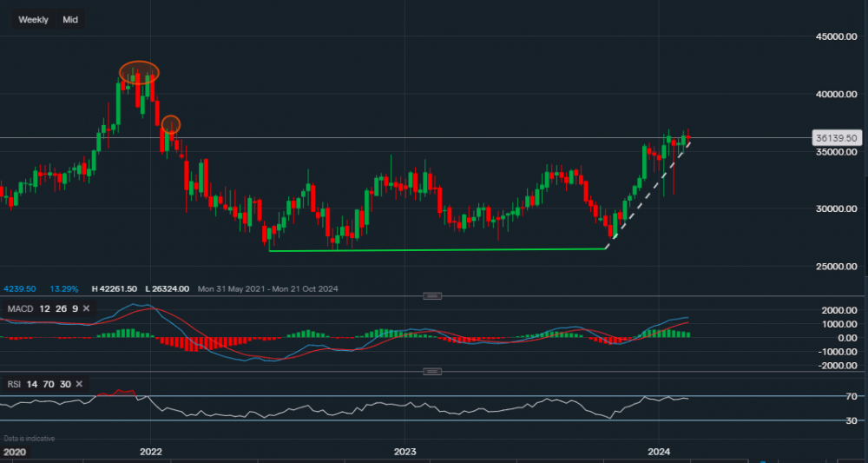
Task: Click the 2023 marker on time axis
Action: point(404,452)
